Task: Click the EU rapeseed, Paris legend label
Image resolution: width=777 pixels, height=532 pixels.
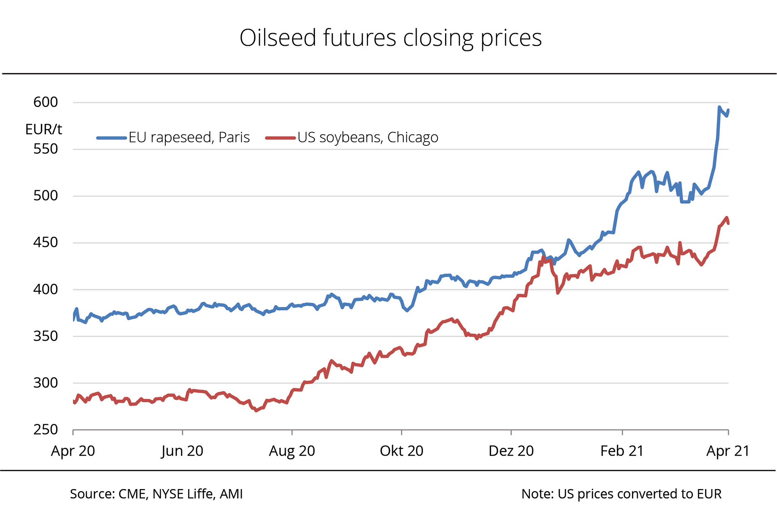Action: [x=189, y=137]
